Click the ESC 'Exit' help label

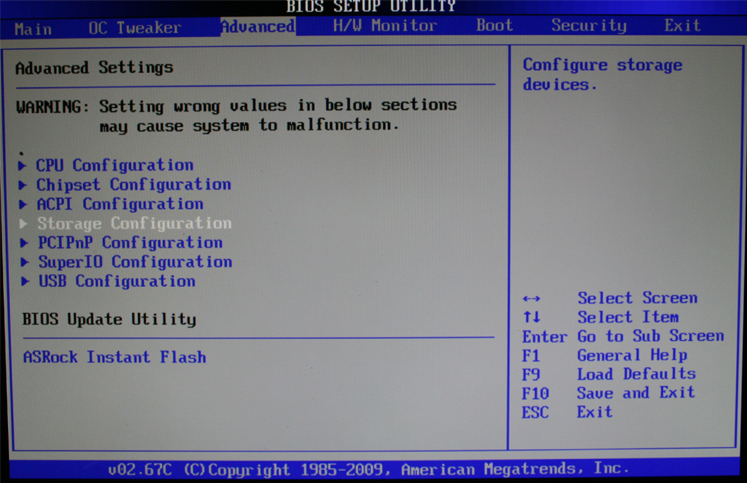coord(595,412)
